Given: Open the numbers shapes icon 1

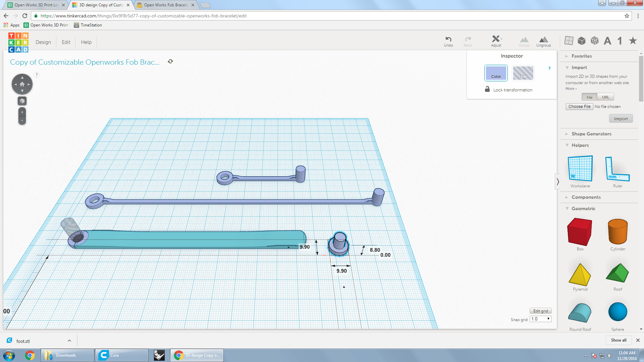Looking at the screenshot, I should (620, 41).
